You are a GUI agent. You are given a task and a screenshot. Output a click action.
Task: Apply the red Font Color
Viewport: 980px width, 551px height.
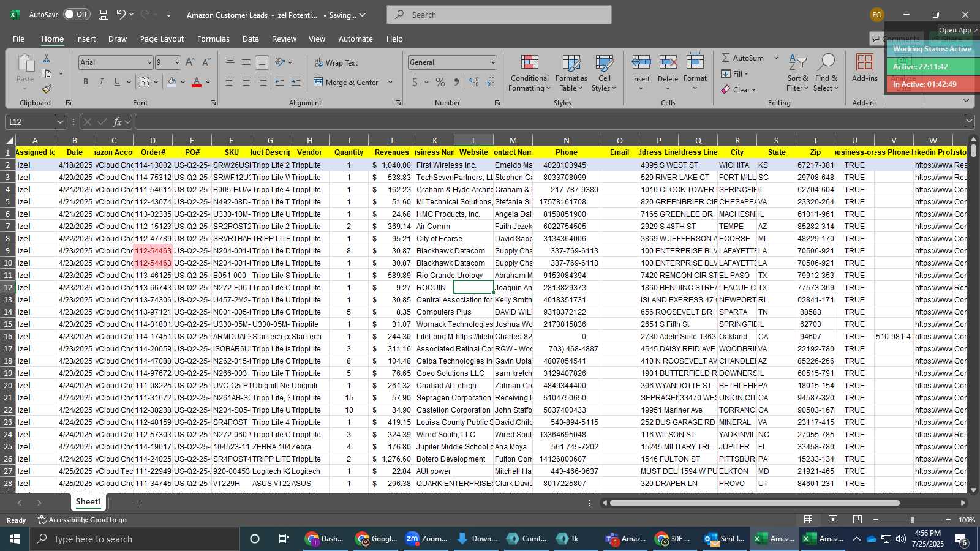197,82
